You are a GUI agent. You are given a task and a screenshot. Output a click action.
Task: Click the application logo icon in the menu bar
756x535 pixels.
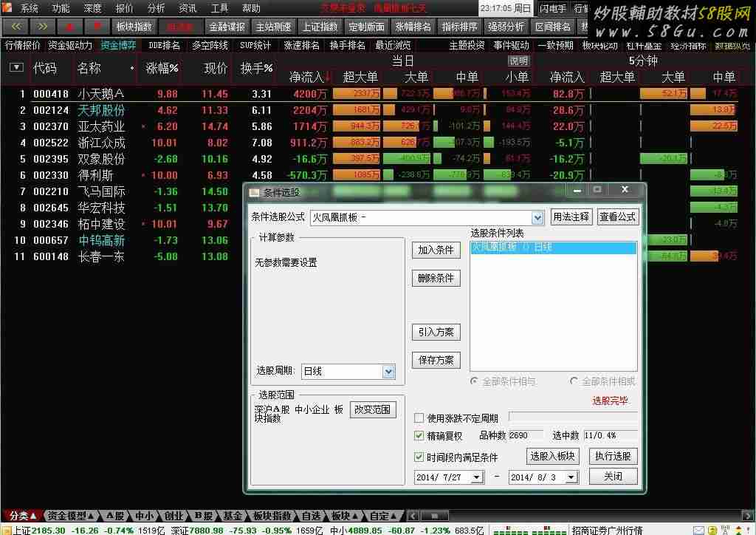pyautogui.click(x=7, y=7)
